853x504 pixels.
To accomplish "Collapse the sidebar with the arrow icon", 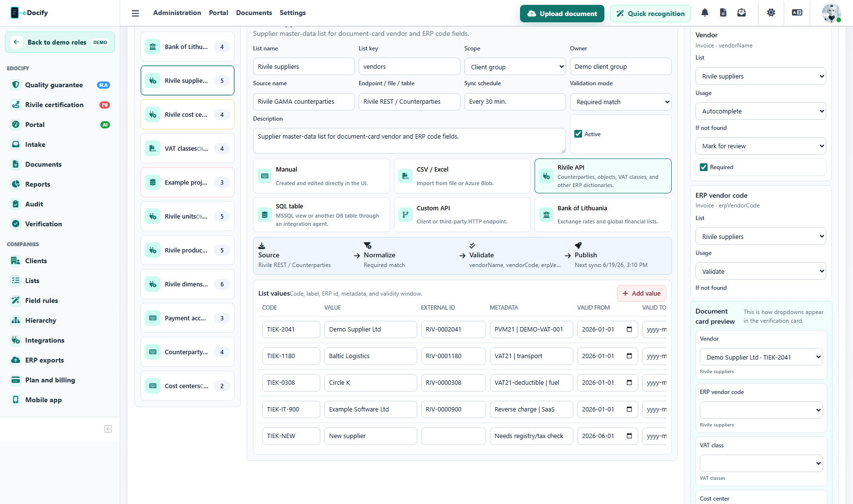I will 108,429.
